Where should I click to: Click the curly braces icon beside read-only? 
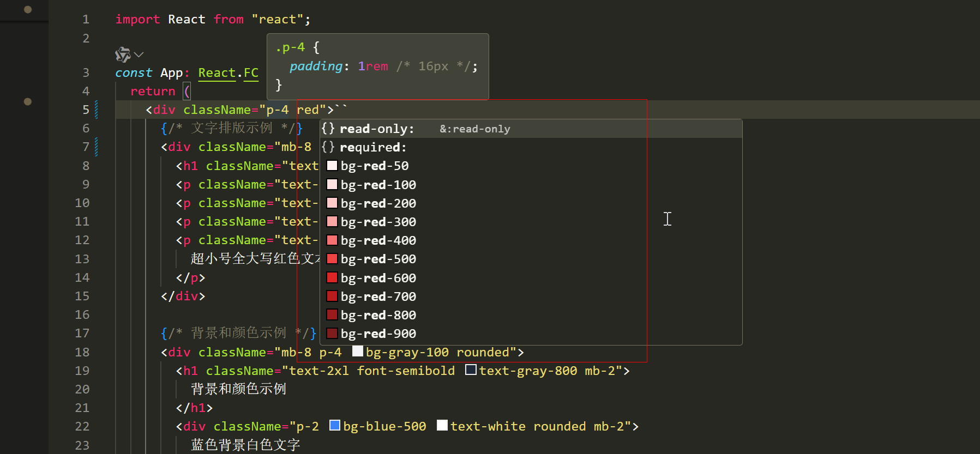tap(328, 129)
